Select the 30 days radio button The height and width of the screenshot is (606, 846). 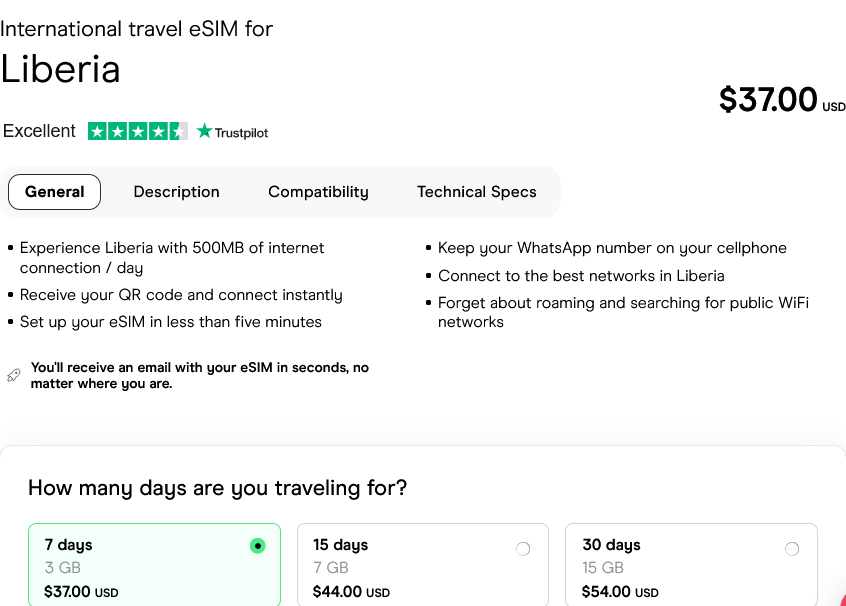(792, 548)
